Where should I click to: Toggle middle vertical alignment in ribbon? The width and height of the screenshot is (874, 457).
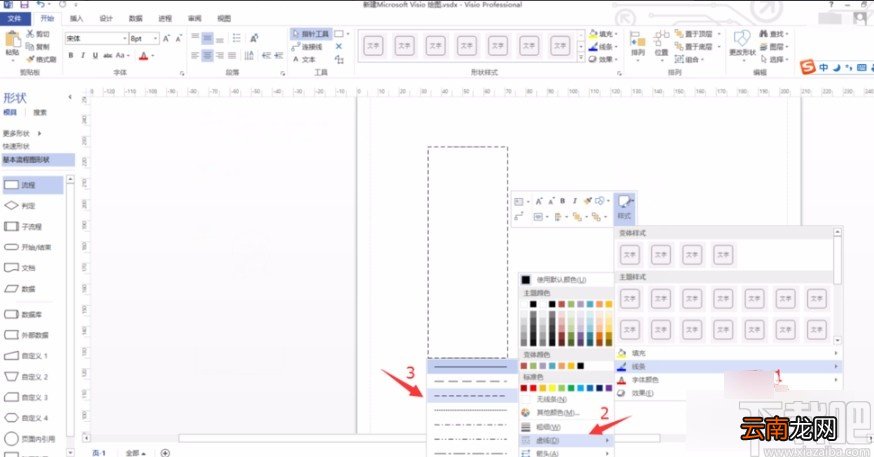(207, 38)
